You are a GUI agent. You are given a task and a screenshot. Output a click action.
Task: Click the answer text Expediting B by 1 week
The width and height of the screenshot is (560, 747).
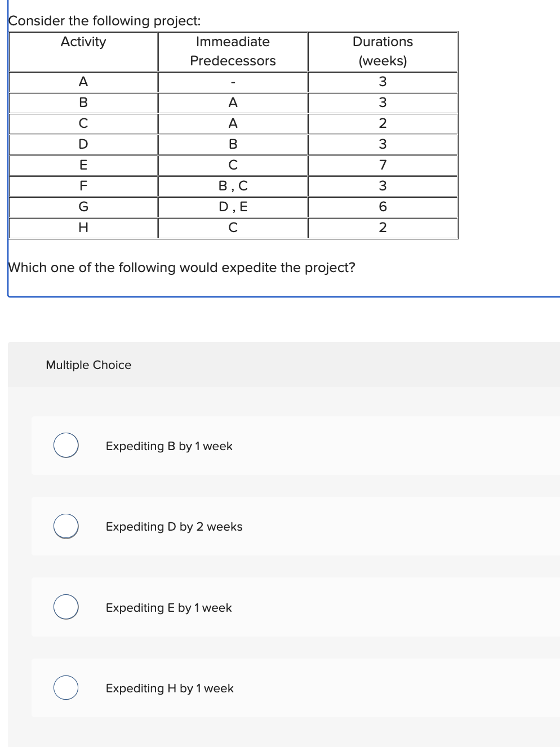[168, 446]
